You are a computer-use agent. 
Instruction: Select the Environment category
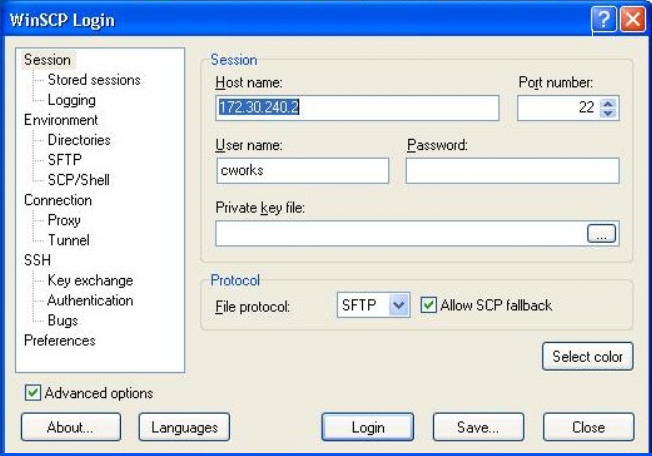[61, 120]
